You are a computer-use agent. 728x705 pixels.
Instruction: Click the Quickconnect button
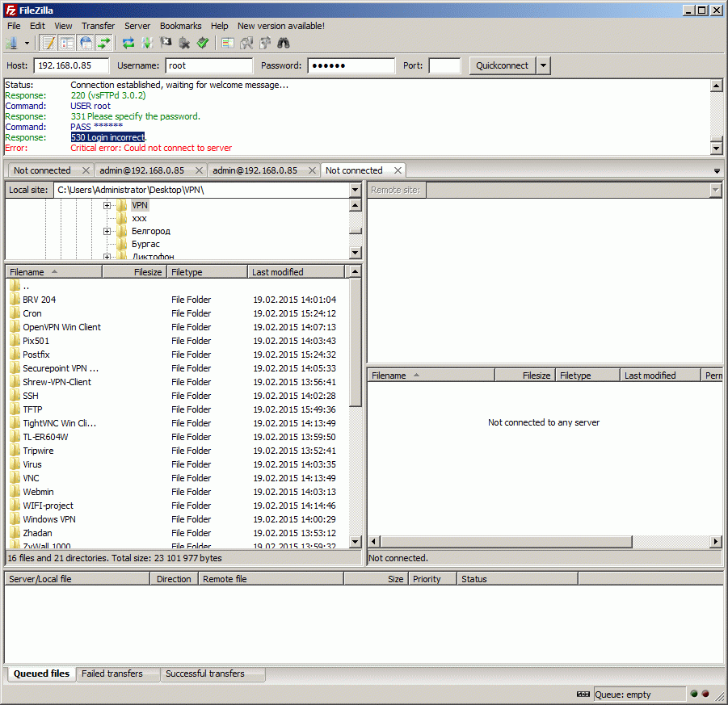(503, 65)
